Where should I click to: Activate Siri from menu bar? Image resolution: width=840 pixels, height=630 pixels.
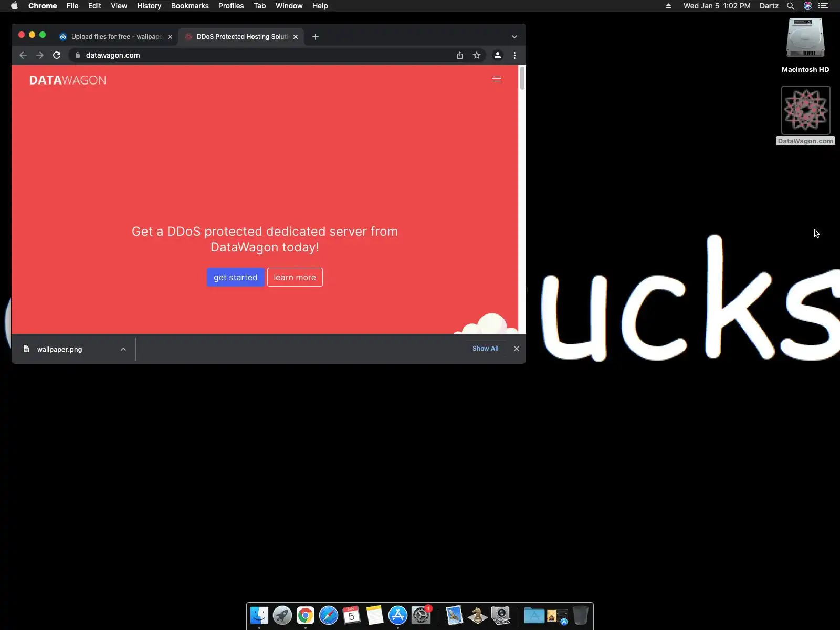click(x=807, y=6)
